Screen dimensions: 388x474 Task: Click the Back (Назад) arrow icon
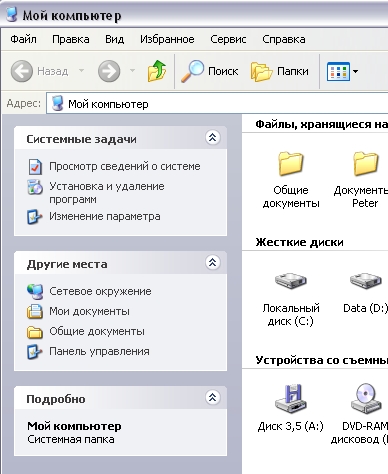[22, 71]
